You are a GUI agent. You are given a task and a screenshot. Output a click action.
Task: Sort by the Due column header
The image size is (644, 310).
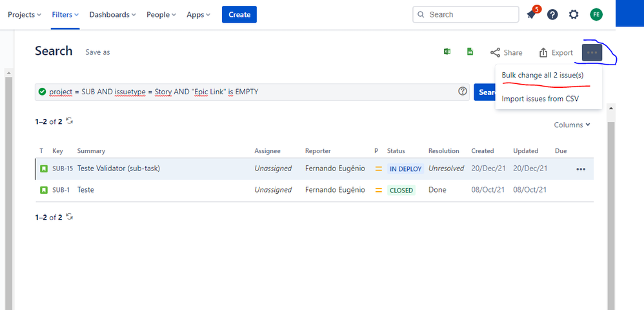click(x=561, y=151)
